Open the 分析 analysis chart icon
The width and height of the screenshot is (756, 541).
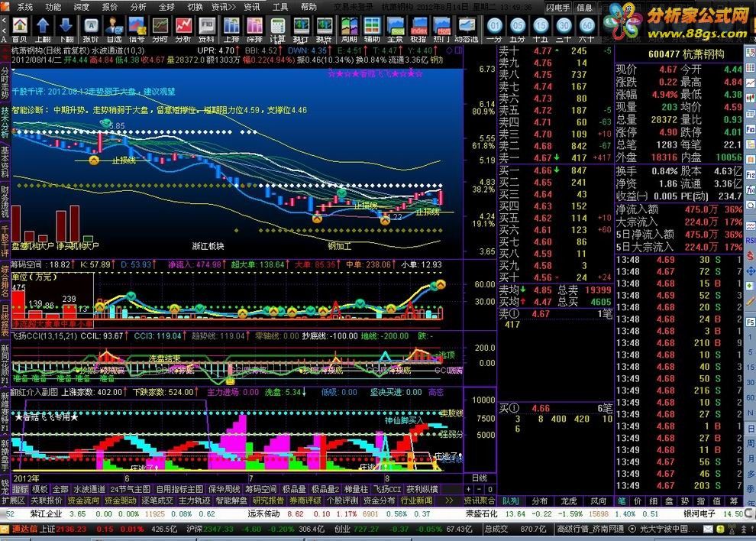pos(183,30)
